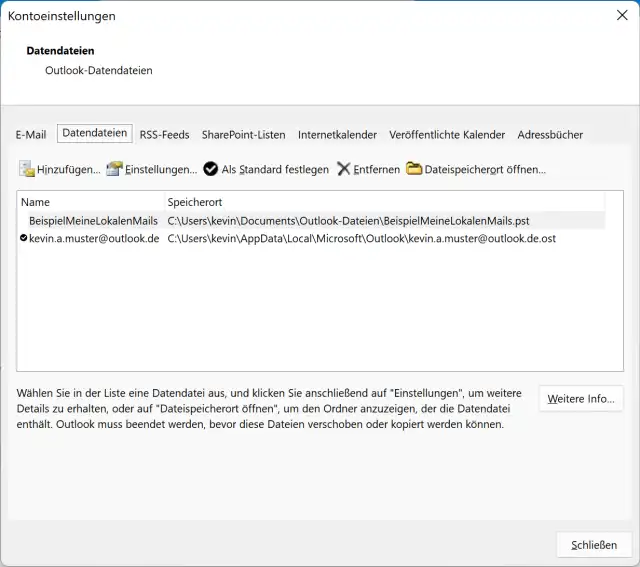Select the kevin.a.muster@outlook.de data file row
This screenshot has height=567, width=640.
[x=94, y=239]
